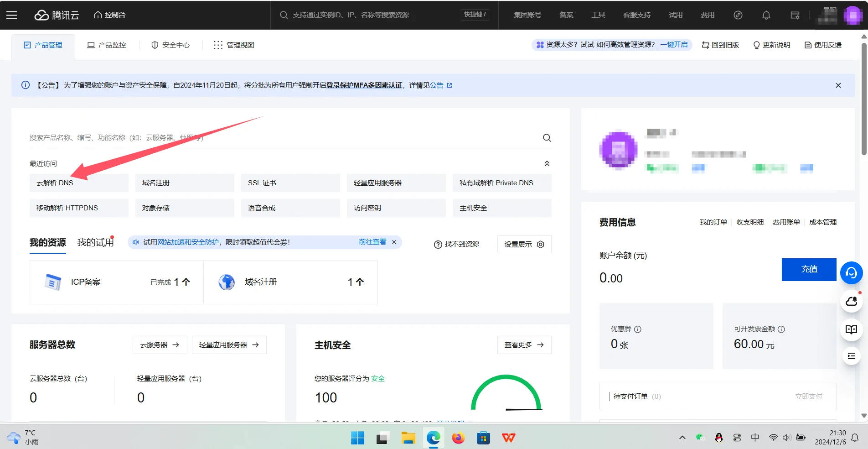The height and width of the screenshot is (449, 868).
Task: Click the mini-program icon in top bar
Action: pos(738,15)
